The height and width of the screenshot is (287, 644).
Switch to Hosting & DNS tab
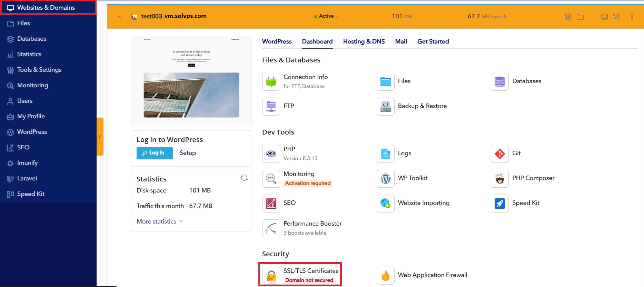point(364,41)
